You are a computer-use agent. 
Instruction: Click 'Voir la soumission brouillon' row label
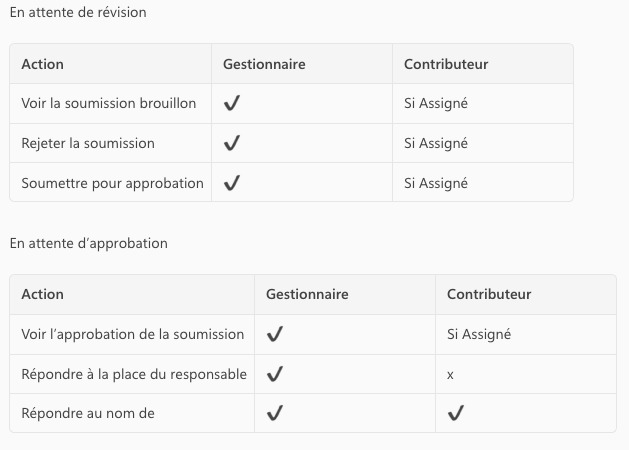[109, 103]
